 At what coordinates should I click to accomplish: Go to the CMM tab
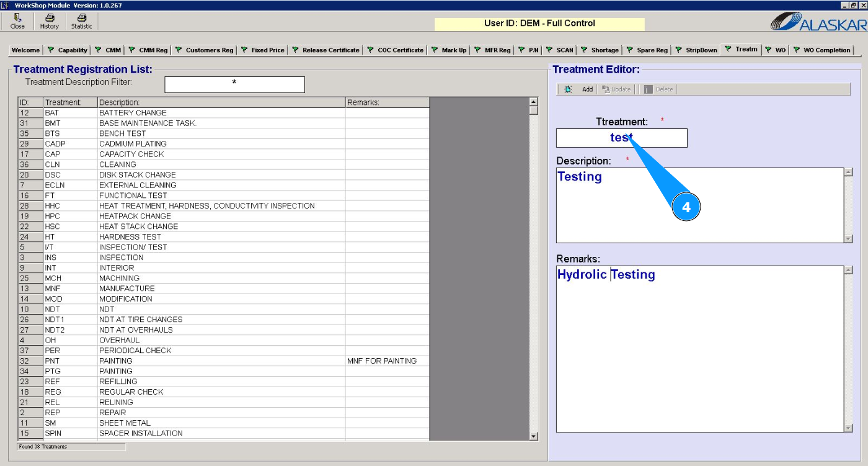pyautogui.click(x=108, y=50)
